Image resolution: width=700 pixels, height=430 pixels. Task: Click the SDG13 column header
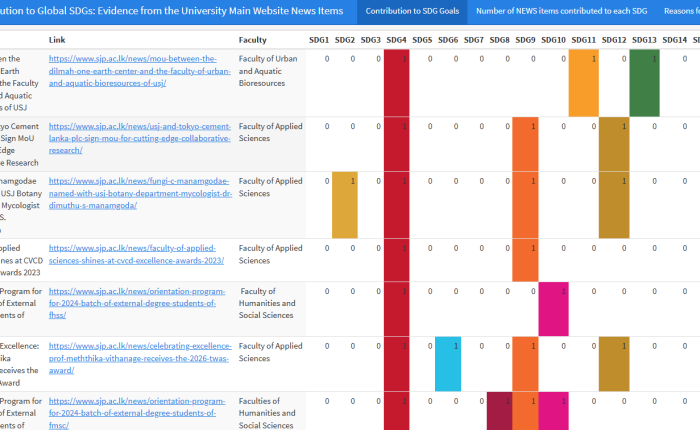click(644, 40)
